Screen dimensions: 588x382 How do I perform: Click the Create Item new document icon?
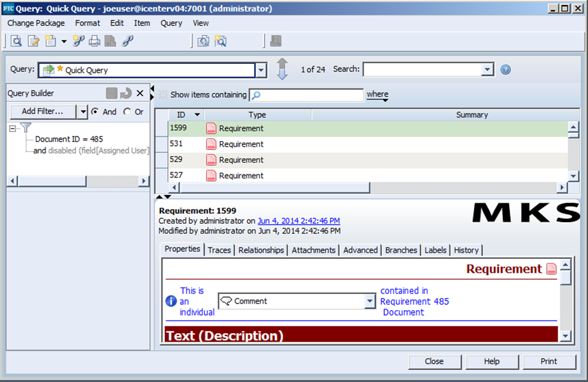(51, 41)
